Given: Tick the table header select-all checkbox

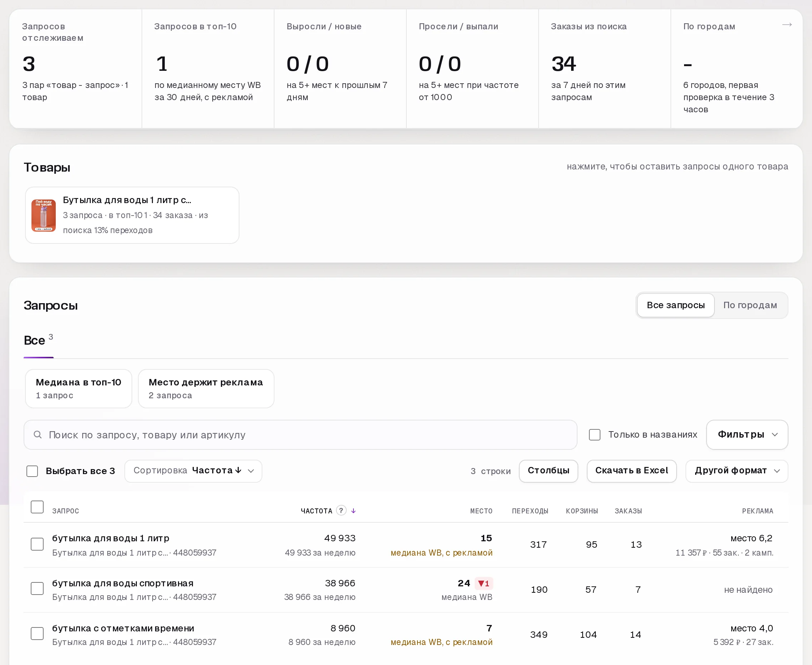Looking at the screenshot, I should point(37,507).
